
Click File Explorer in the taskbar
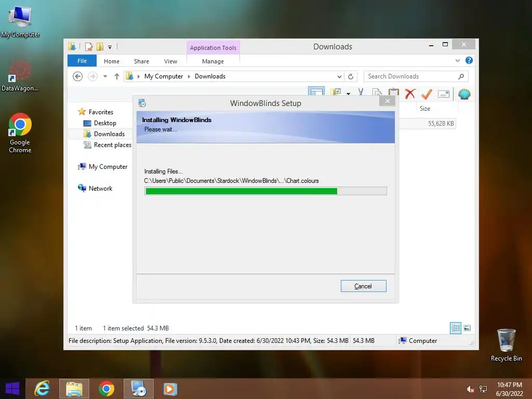pyautogui.click(x=74, y=389)
